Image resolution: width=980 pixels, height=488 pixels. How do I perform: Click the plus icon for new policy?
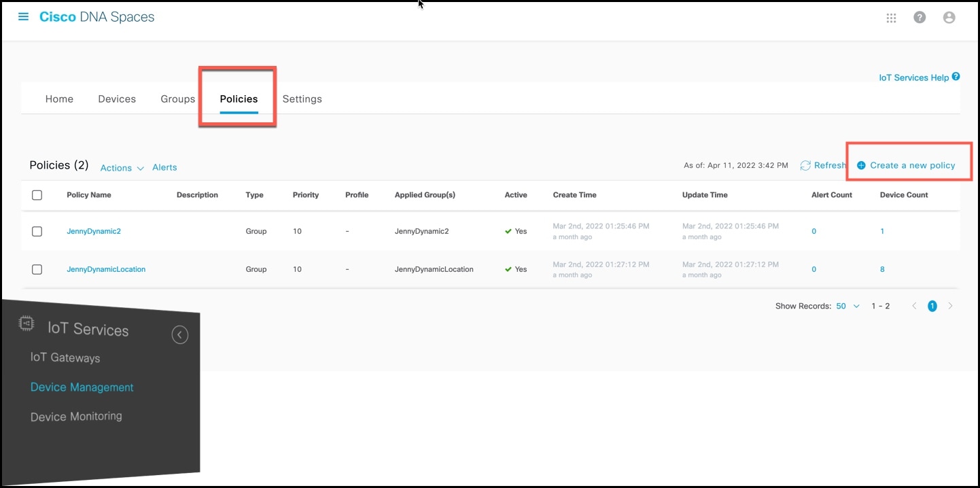point(861,165)
